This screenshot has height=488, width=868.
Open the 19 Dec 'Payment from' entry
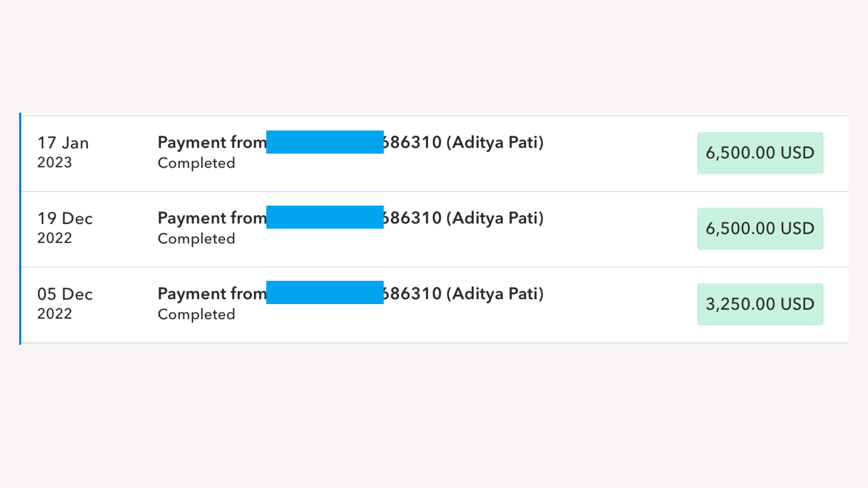tap(212, 218)
